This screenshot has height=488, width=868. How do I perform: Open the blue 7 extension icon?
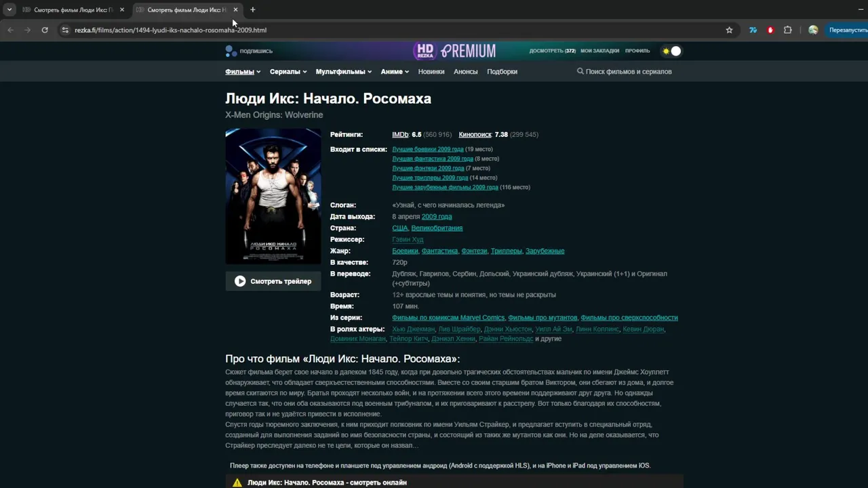[753, 30]
